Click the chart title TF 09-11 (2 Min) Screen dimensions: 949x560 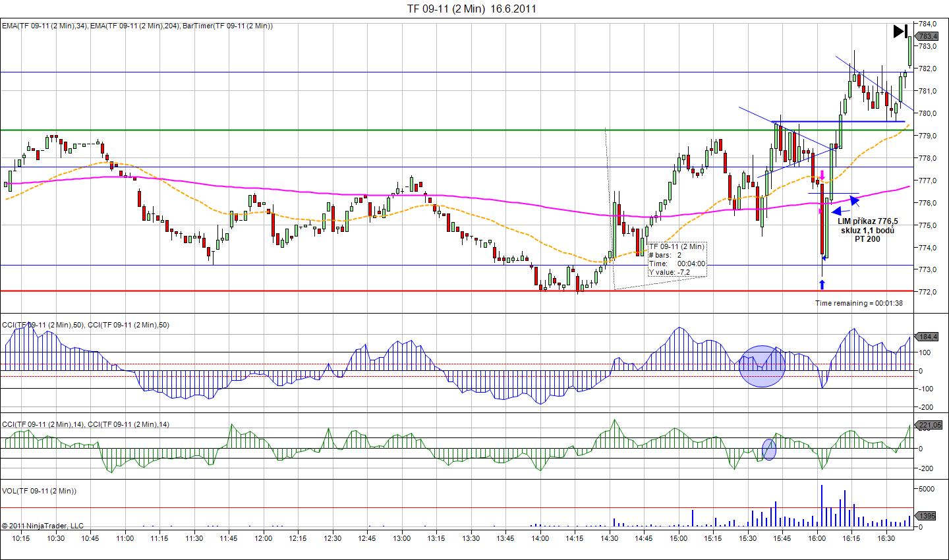coord(471,9)
